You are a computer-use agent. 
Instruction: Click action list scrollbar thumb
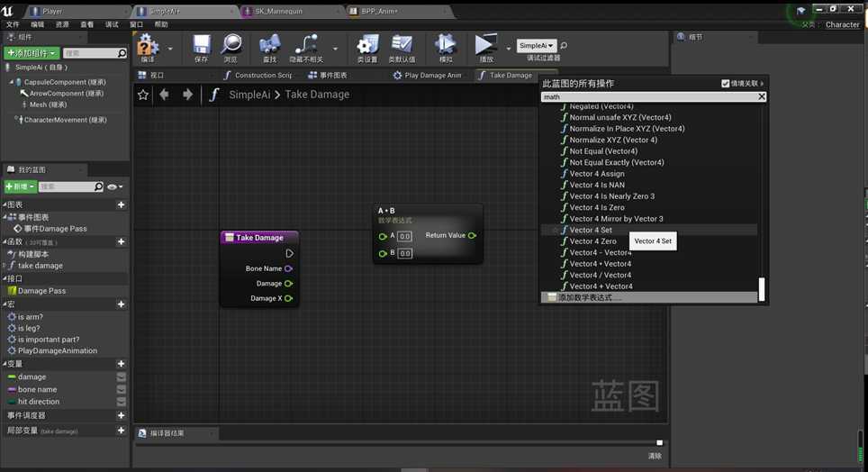[x=762, y=289]
